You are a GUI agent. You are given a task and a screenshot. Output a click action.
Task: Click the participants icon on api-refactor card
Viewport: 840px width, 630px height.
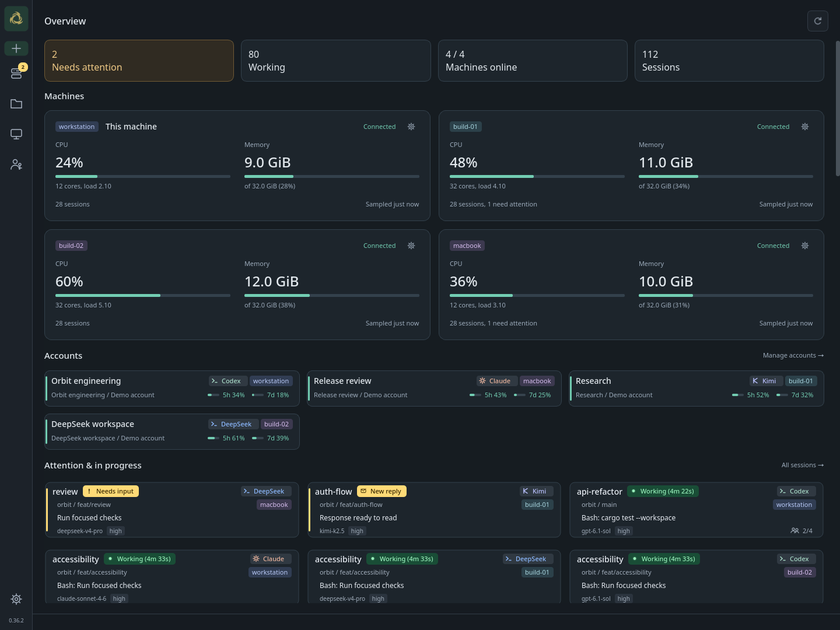pos(795,531)
